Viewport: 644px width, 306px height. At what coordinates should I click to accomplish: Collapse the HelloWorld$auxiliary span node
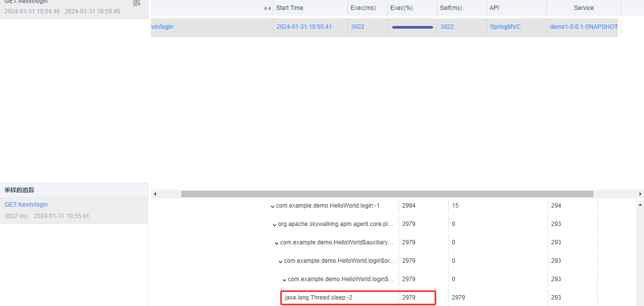(x=276, y=243)
